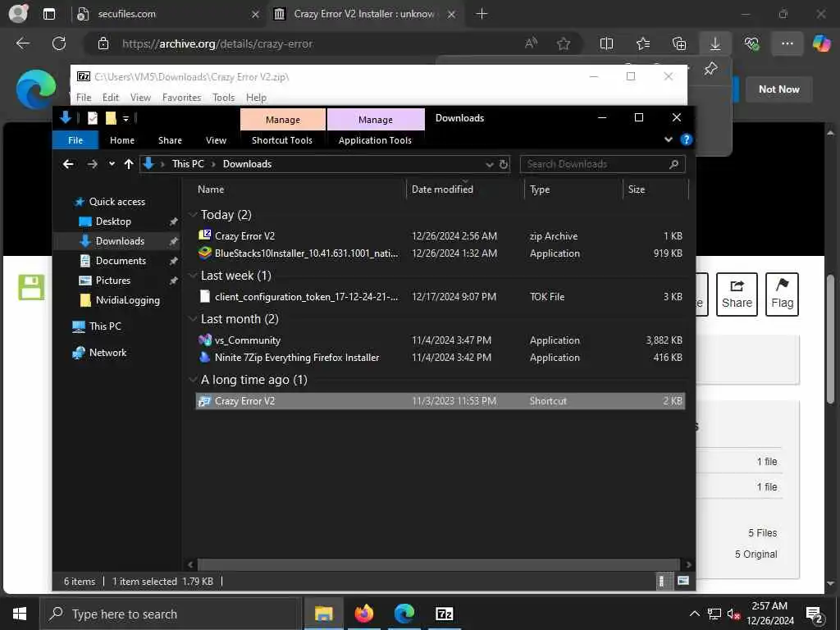
Task: Open Edge tab actions menu icon
Action: (48, 14)
